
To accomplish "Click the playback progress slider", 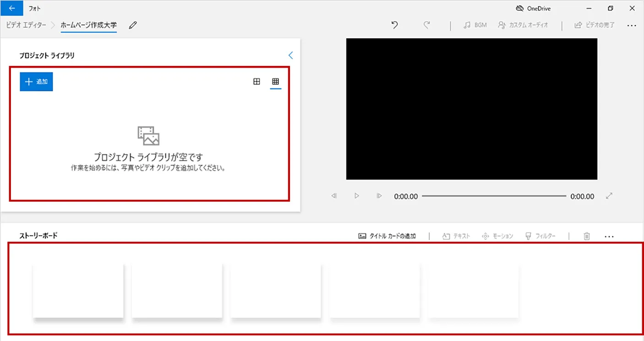I will pyautogui.click(x=495, y=196).
